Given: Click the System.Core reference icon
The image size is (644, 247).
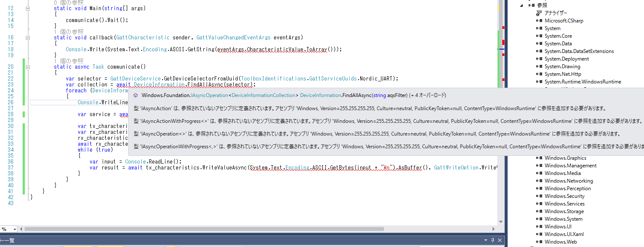Looking at the screenshot, I should [539, 36].
